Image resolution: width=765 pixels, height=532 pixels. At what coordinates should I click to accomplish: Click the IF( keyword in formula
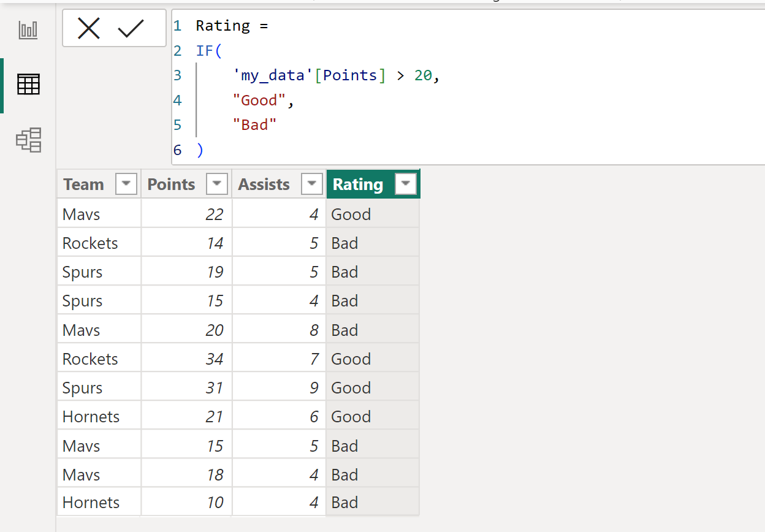point(209,50)
